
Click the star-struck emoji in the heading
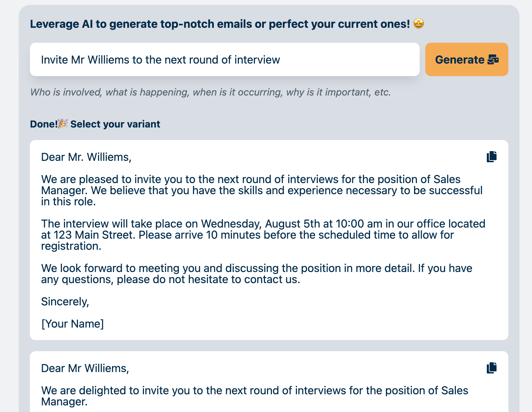tap(419, 24)
